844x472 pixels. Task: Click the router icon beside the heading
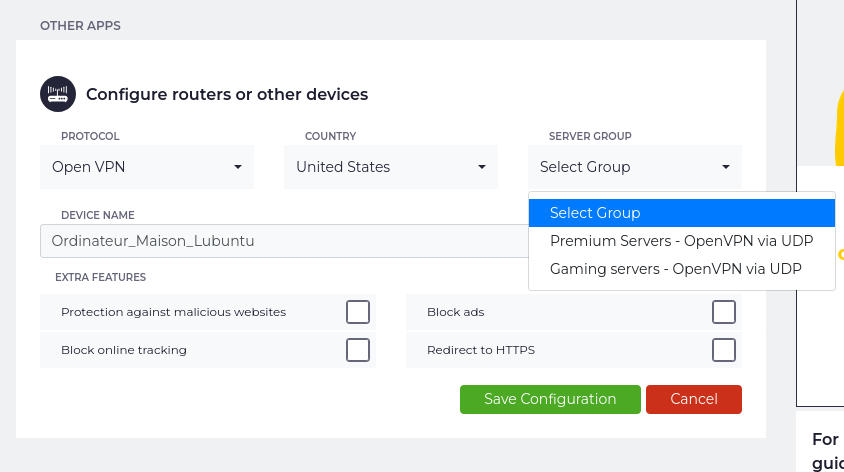tap(58, 94)
